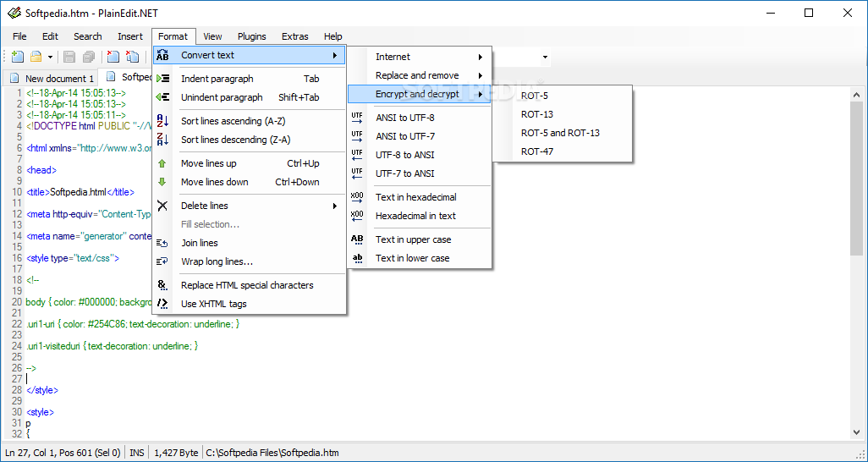Click the Hexadecimal in text x00 icon
Screen dimensions: 868x462
click(357, 216)
